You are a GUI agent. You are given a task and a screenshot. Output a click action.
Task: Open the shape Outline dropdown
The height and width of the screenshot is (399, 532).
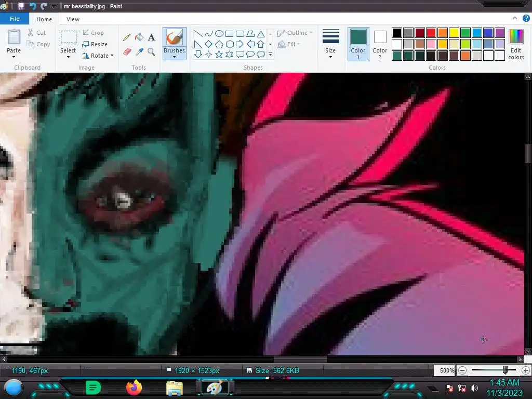pos(295,33)
